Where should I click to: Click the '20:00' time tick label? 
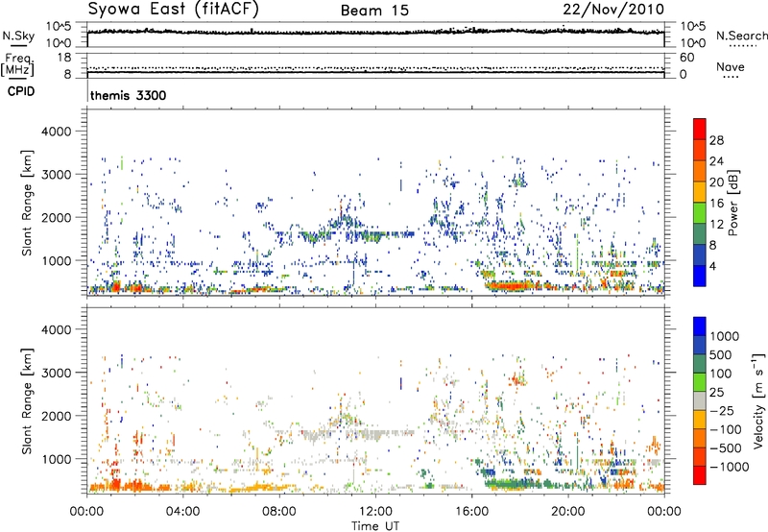tap(568, 512)
